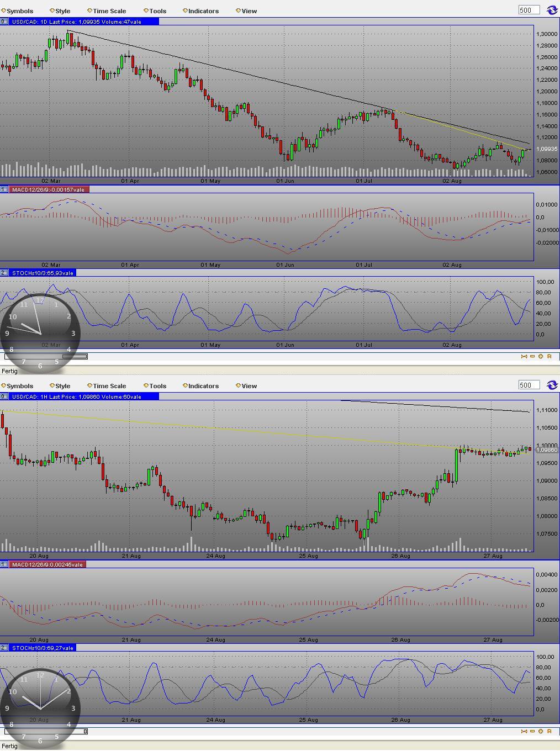
Task: Toggle the MACD panel via its '1' button
Action: (x=3, y=189)
